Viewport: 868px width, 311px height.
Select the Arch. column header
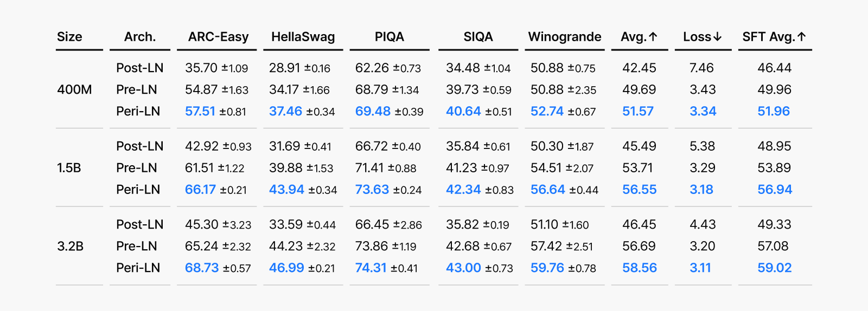click(140, 37)
